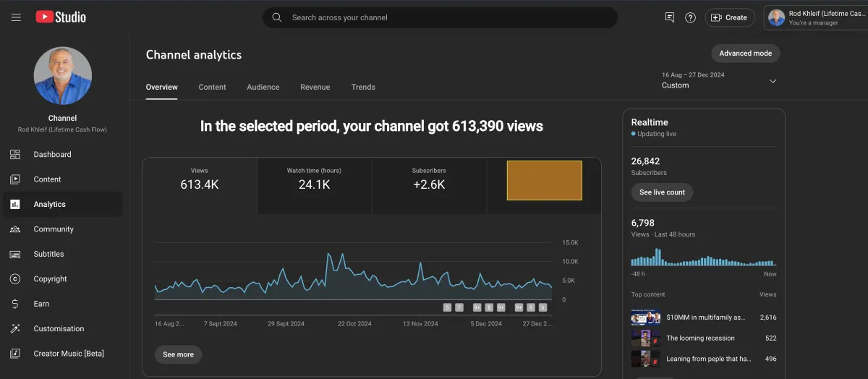Select the Watch time (hours) metric card
Image resolution: width=868 pixels, height=379 pixels.
[x=314, y=185]
